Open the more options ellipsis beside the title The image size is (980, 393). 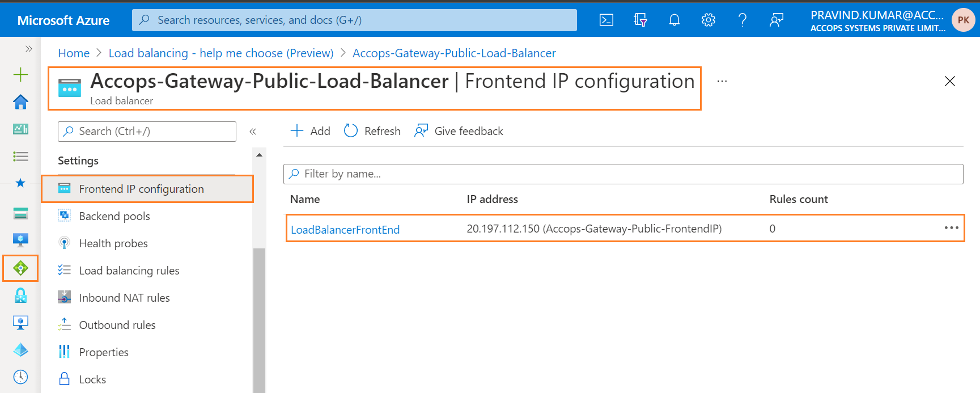coord(722,81)
